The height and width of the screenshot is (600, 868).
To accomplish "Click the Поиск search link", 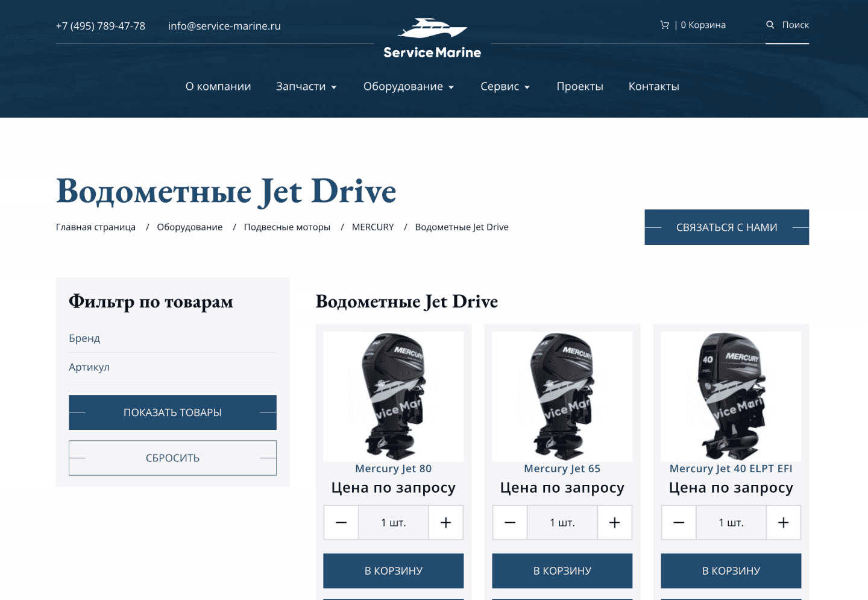I will tap(796, 25).
